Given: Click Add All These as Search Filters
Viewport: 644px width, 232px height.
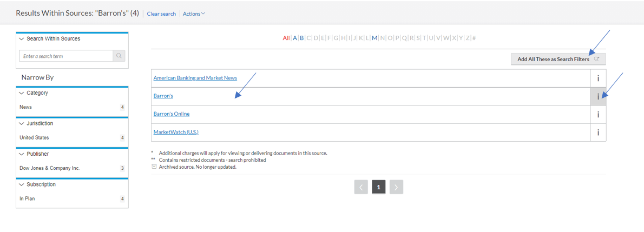Looking at the screenshot, I should point(558,59).
